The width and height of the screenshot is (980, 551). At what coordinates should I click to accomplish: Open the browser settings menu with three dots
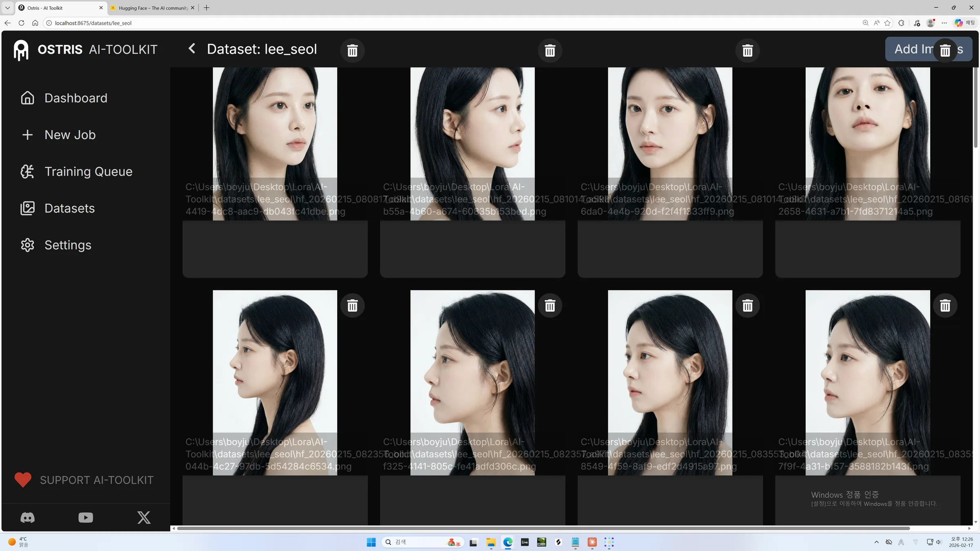(944, 23)
